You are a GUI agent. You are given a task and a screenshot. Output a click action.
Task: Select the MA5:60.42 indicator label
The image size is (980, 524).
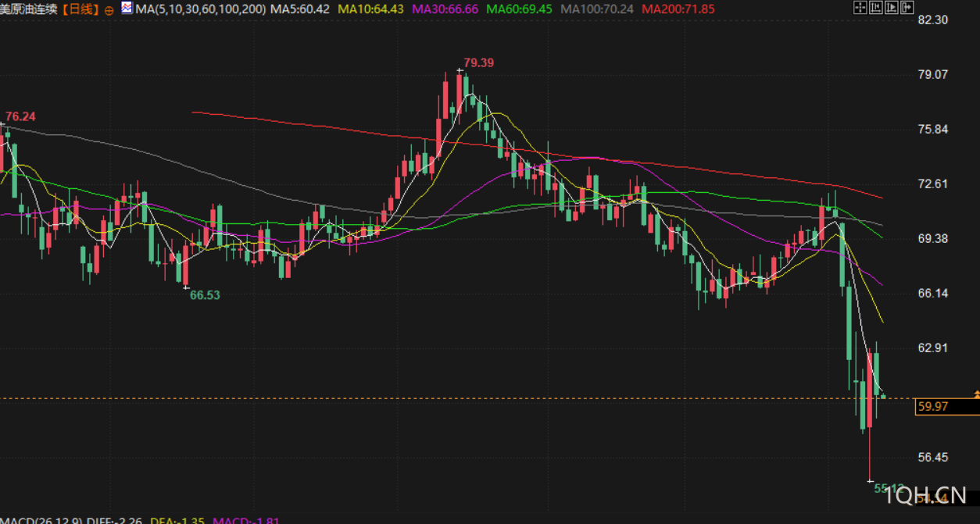(299, 9)
